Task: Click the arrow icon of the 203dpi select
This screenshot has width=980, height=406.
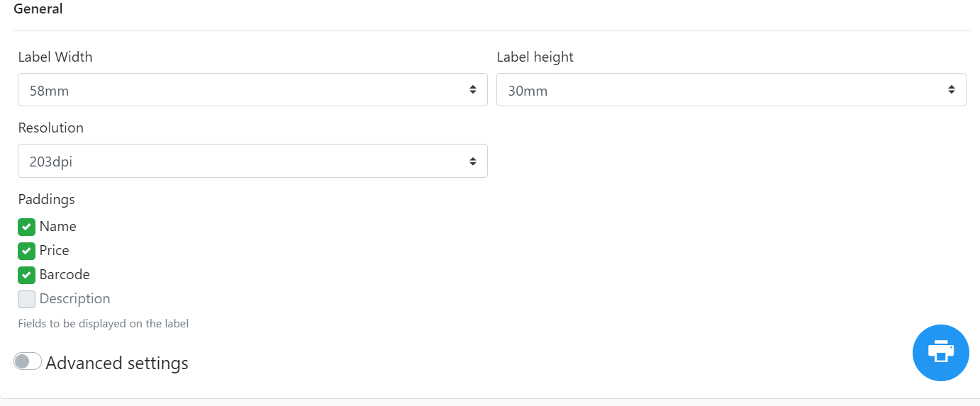Action: coord(473,162)
